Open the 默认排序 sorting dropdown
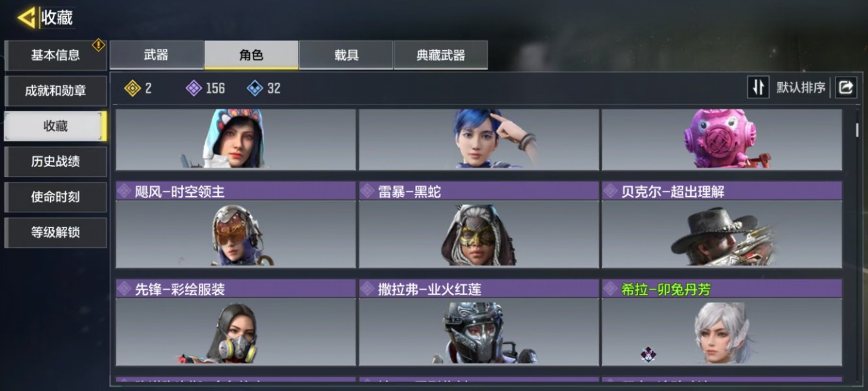Viewport: 868px width, 391px height. tap(801, 88)
